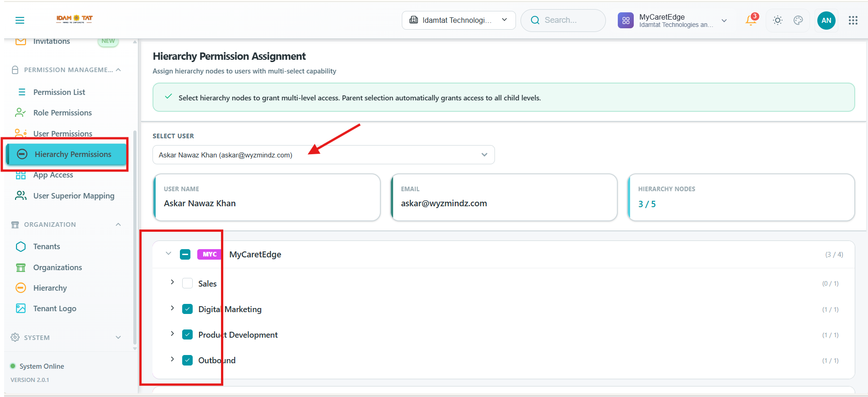Click the 3 / 5 hierarchy nodes count

point(647,204)
